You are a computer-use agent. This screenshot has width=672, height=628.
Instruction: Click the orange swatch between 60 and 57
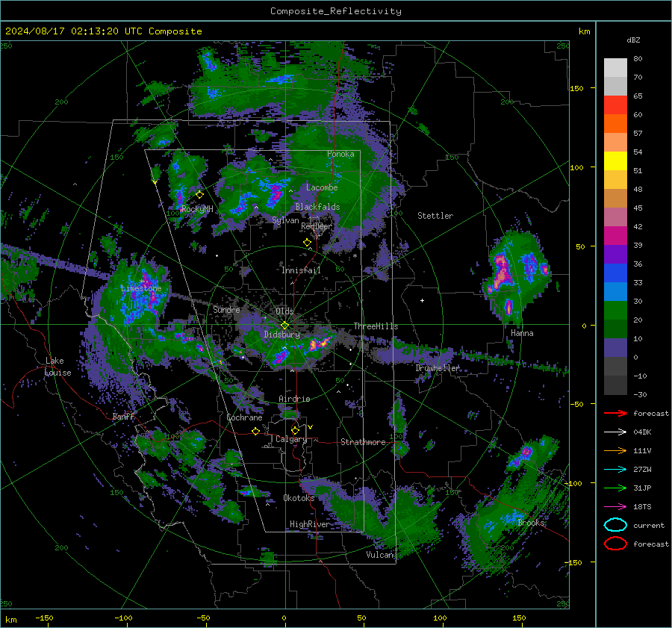(615, 124)
